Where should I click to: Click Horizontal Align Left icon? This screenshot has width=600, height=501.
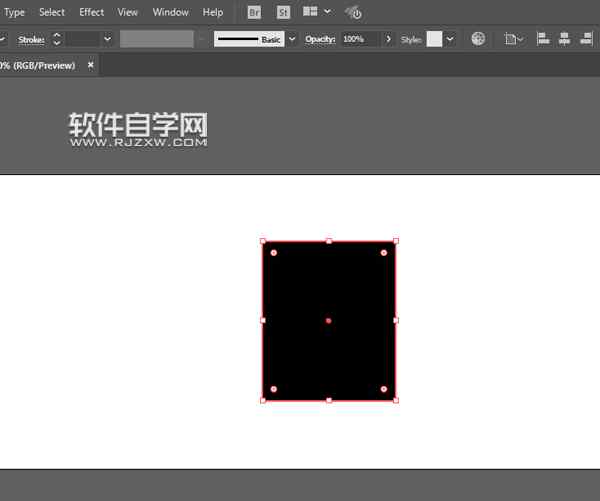(x=543, y=39)
